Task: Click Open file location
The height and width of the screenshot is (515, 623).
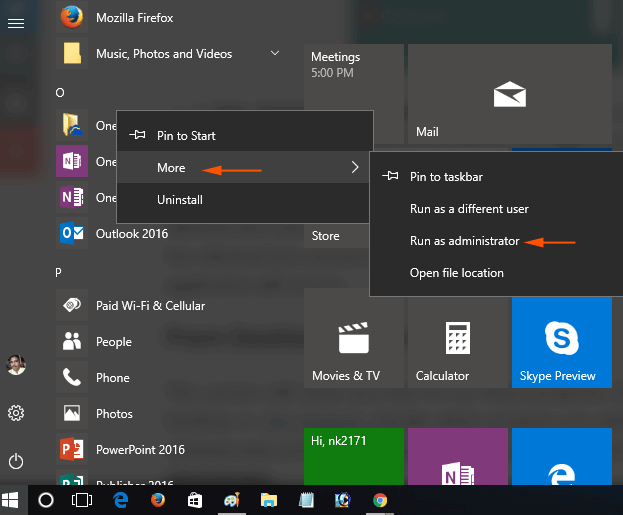Action: (x=496, y=273)
